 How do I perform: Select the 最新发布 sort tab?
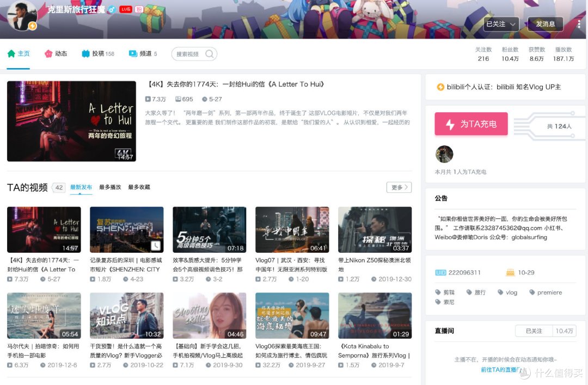click(x=81, y=187)
